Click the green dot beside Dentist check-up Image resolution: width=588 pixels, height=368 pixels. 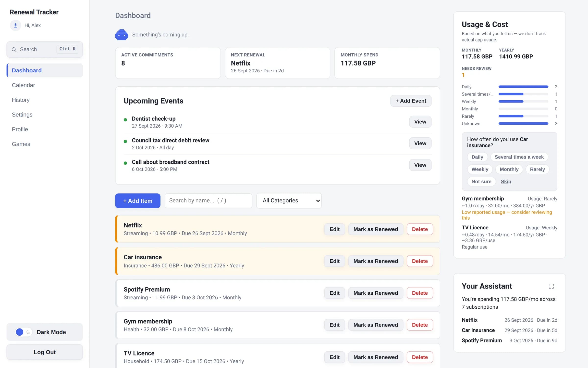[x=125, y=120]
